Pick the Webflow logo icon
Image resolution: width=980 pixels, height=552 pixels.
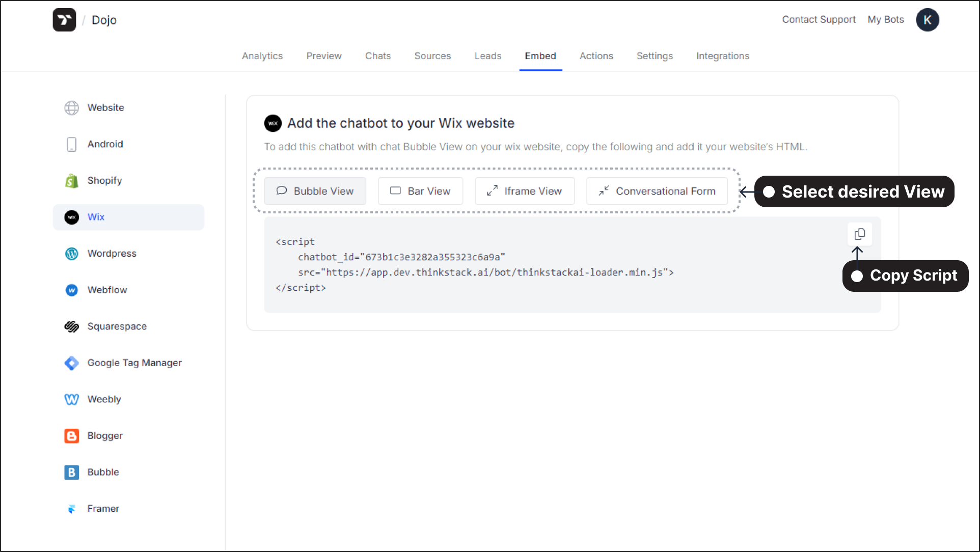click(x=72, y=290)
